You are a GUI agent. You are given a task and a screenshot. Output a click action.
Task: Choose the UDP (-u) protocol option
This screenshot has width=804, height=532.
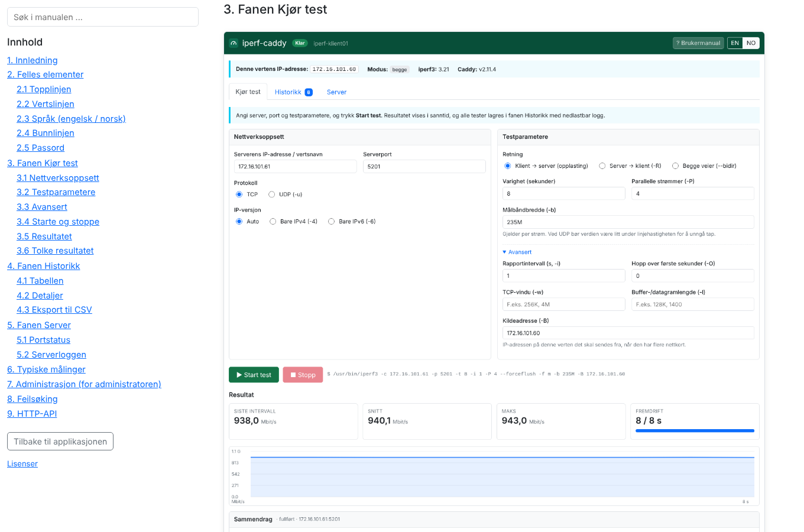pyautogui.click(x=272, y=194)
